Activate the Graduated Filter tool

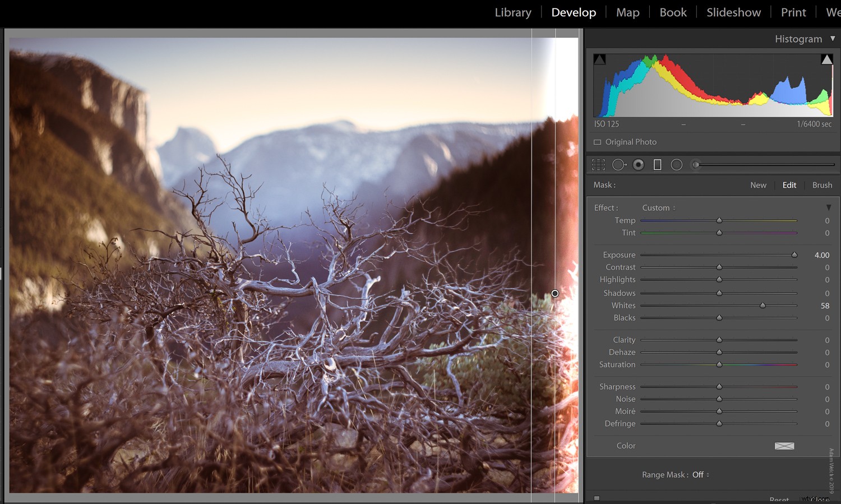pos(657,164)
